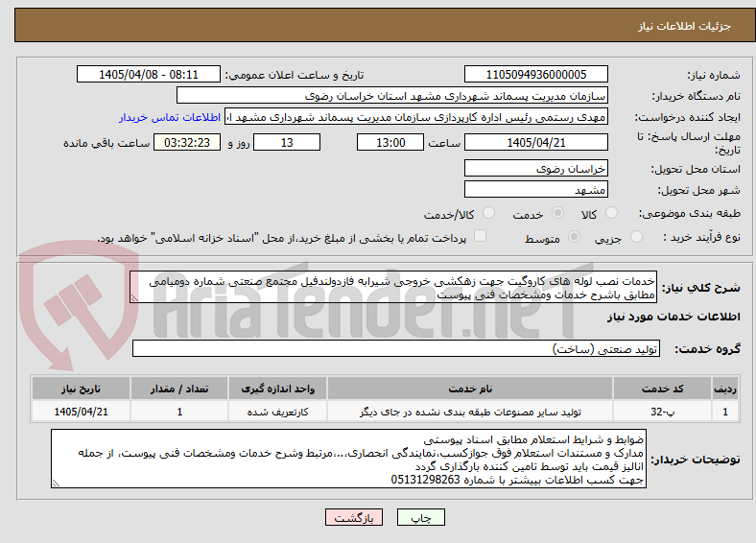Click the توضیحات خریدار notes textarea
Viewport: 756px width, 543px height.
coord(348,460)
